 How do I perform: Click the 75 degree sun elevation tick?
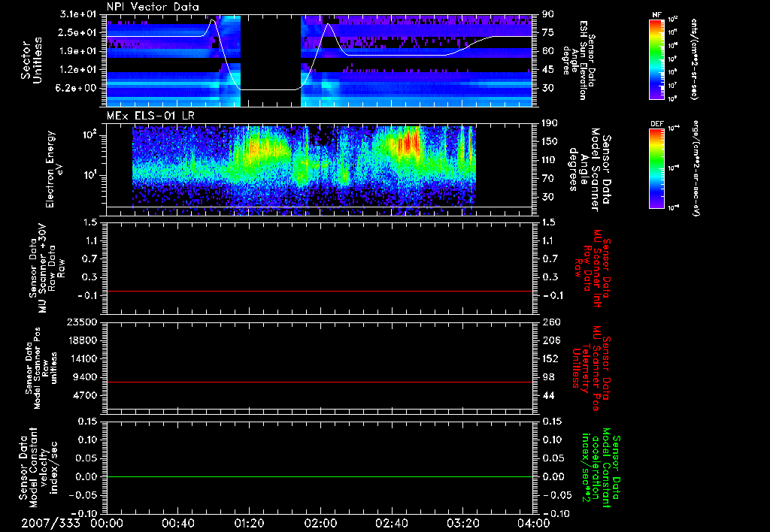tap(547, 32)
